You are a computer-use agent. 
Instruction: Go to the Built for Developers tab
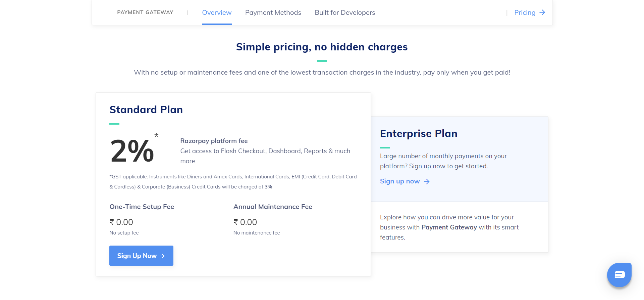(345, 12)
